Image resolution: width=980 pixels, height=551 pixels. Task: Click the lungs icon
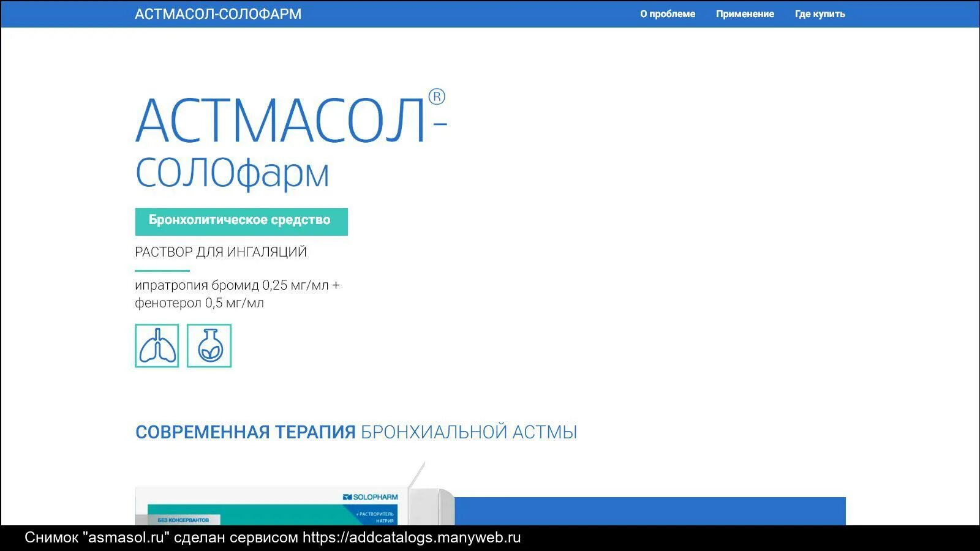coord(157,346)
